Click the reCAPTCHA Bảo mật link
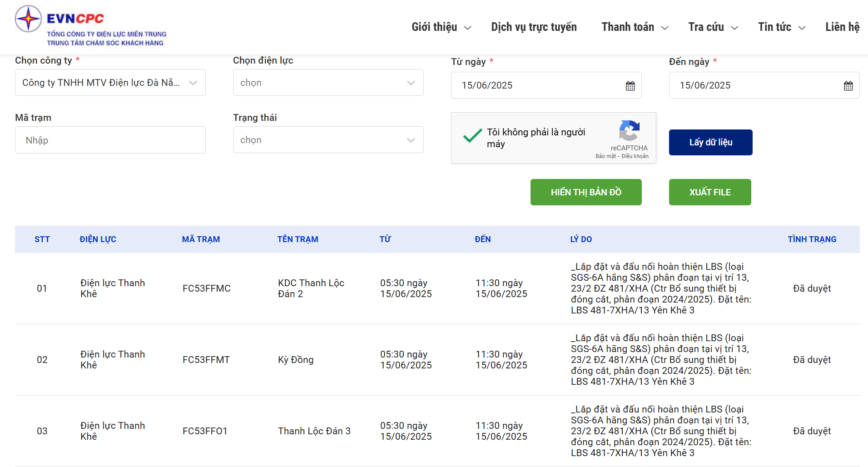This screenshot has width=868, height=467. pyautogui.click(x=605, y=156)
